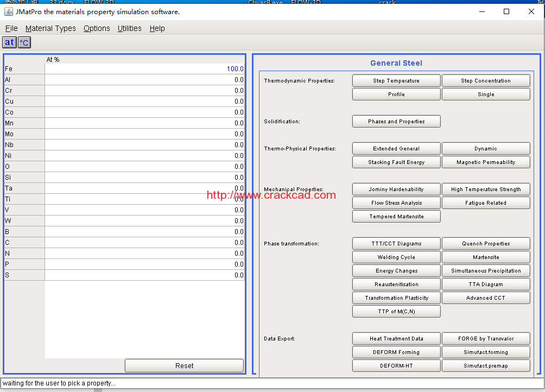Click the Simufact.forming export button

point(486,352)
